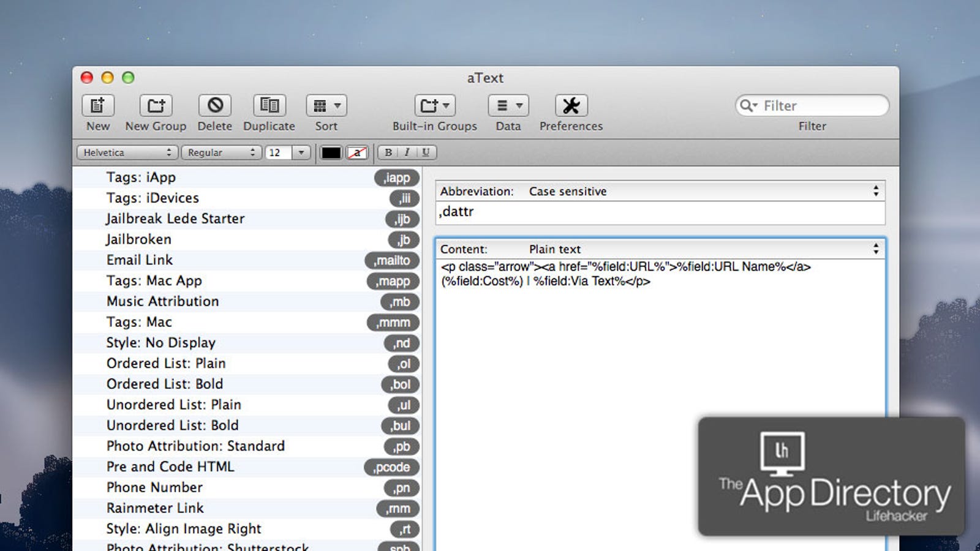Click the magnifier icon in Filter
Viewport: 980px width, 551px height.
747,106
